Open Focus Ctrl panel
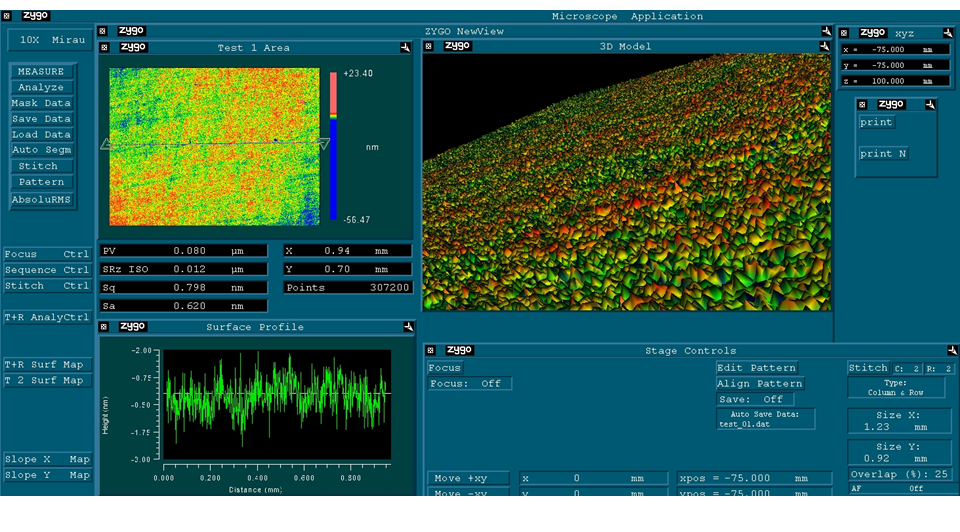The image size is (960, 532). click(x=47, y=254)
